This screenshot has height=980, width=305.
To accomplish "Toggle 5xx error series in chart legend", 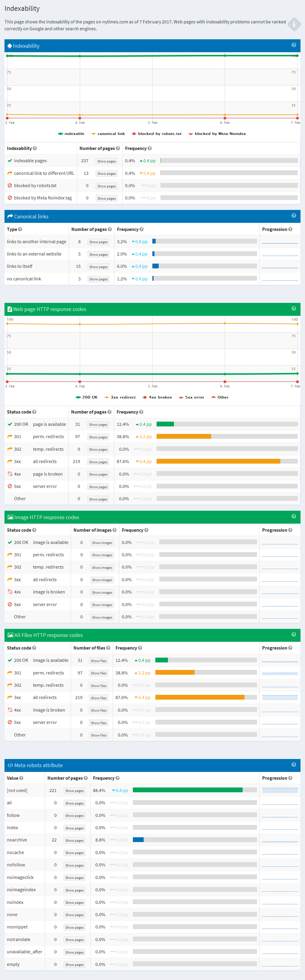I will (x=192, y=397).
